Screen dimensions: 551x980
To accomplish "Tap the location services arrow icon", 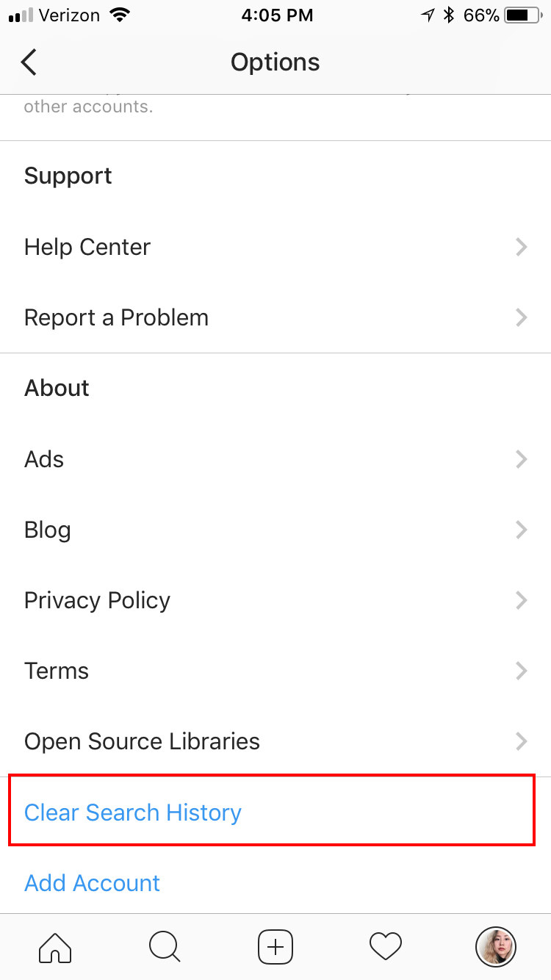I will [428, 15].
